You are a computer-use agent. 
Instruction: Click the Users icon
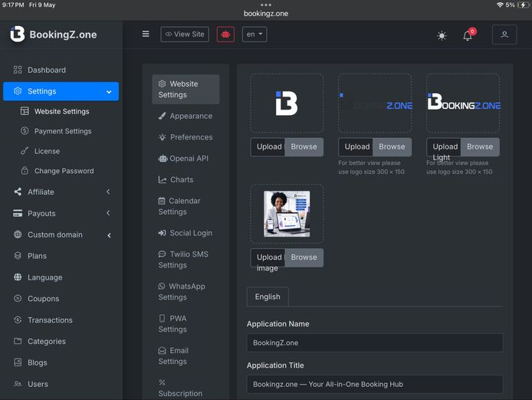click(x=18, y=384)
